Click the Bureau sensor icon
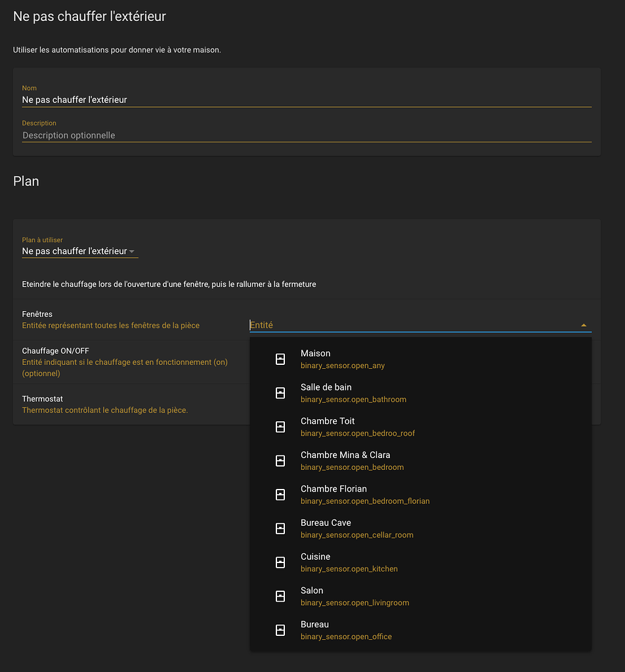The height and width of the screenshot is (672, 625). pyautogui.click(x=280, y=629)
